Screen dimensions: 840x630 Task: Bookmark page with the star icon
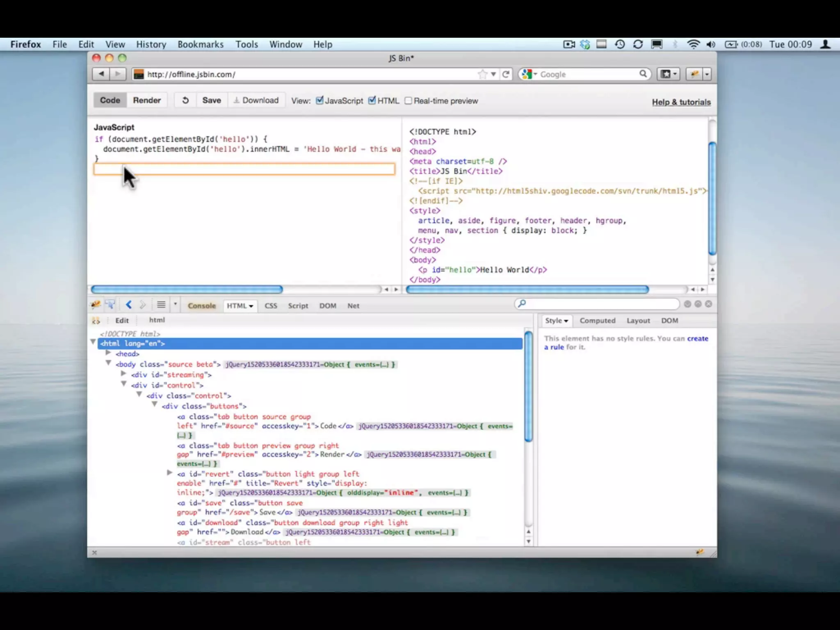(x=483, y=74)
